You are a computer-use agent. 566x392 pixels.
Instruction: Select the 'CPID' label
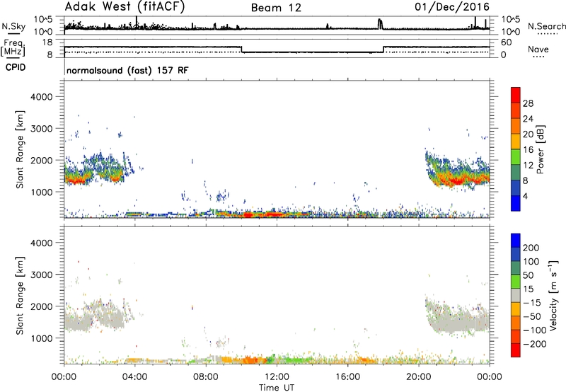pos(16,67)
